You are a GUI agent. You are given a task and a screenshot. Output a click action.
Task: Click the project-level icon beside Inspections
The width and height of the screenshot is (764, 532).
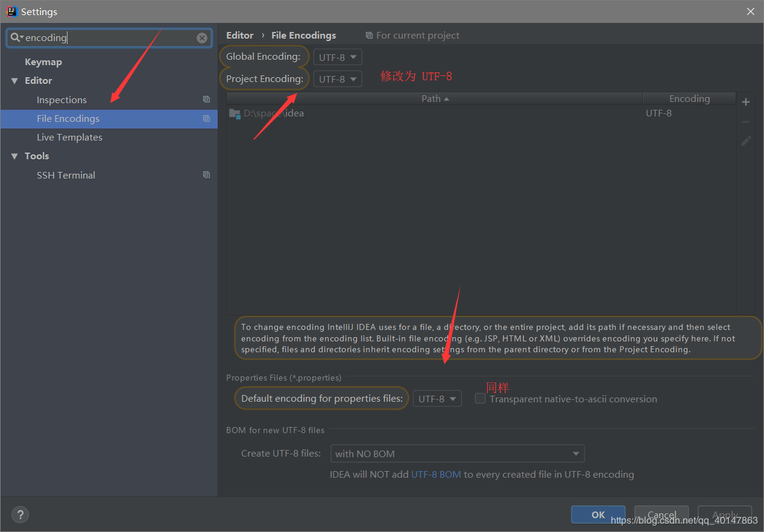tap(206, 100)
